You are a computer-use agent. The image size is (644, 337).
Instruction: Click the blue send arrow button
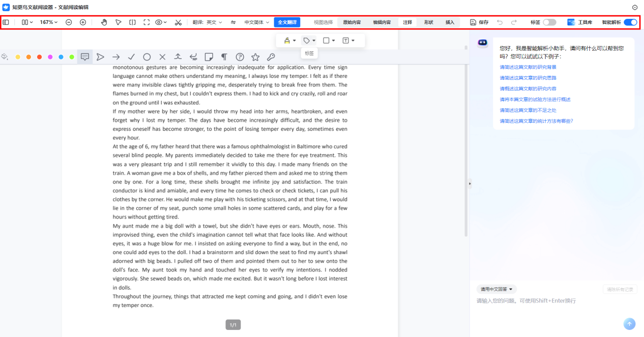[x=630, y=324]
